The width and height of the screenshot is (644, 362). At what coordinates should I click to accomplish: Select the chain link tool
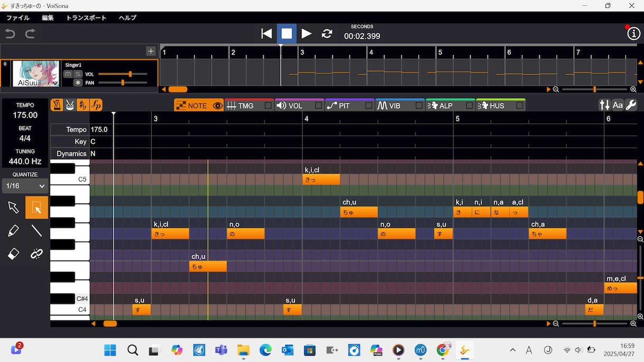tap(36, 254)
